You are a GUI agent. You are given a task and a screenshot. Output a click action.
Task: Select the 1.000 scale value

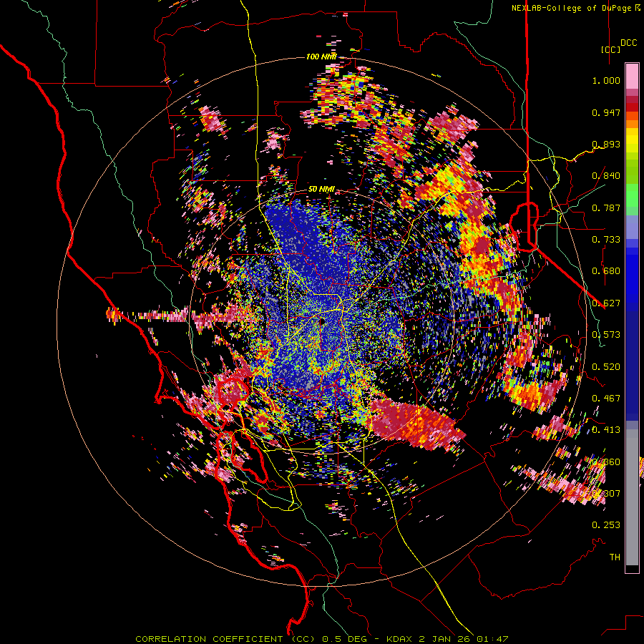click(x=606, y=80)
